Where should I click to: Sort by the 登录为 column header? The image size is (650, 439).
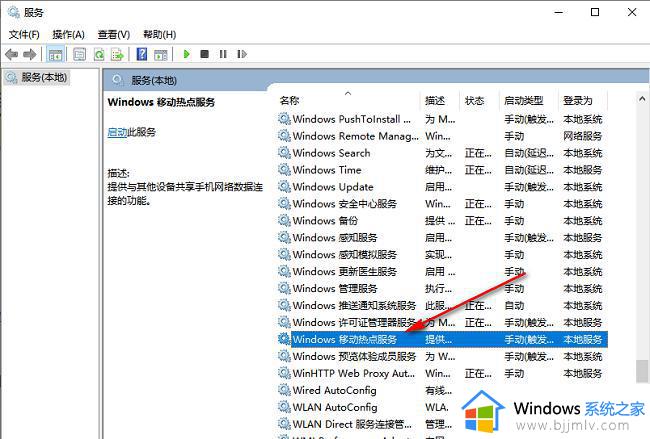coord(583,101)
